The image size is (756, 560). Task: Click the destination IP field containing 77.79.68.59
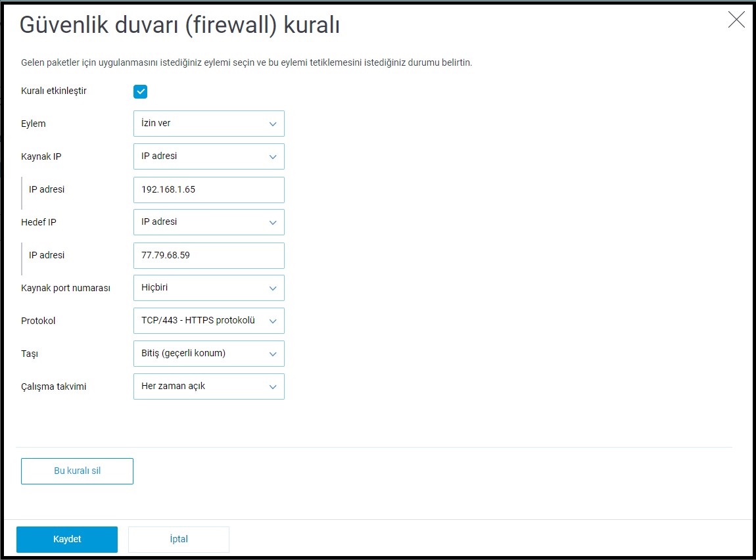[208, 255]
